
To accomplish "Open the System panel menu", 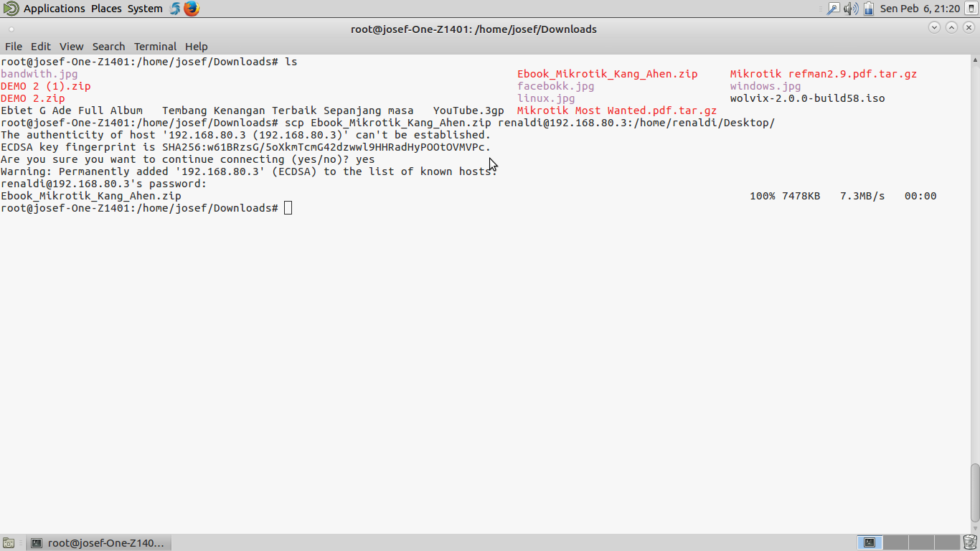I will [145, 9].
